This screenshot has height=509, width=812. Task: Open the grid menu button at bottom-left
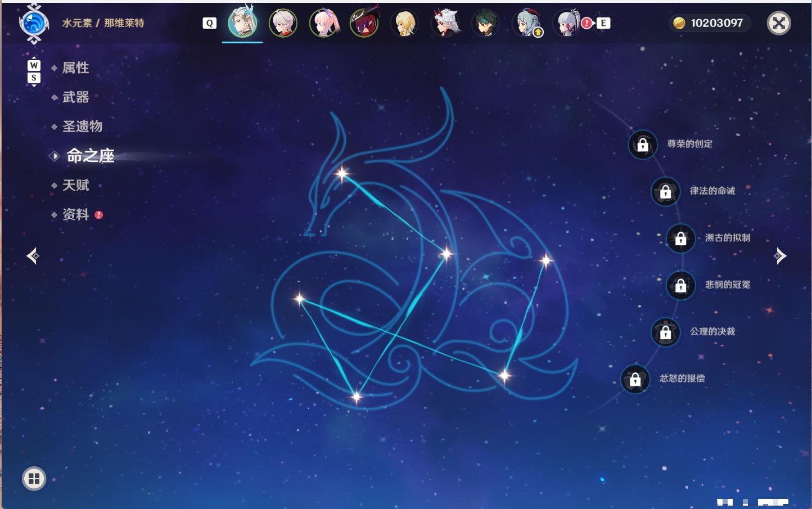(x=34, y=479)
